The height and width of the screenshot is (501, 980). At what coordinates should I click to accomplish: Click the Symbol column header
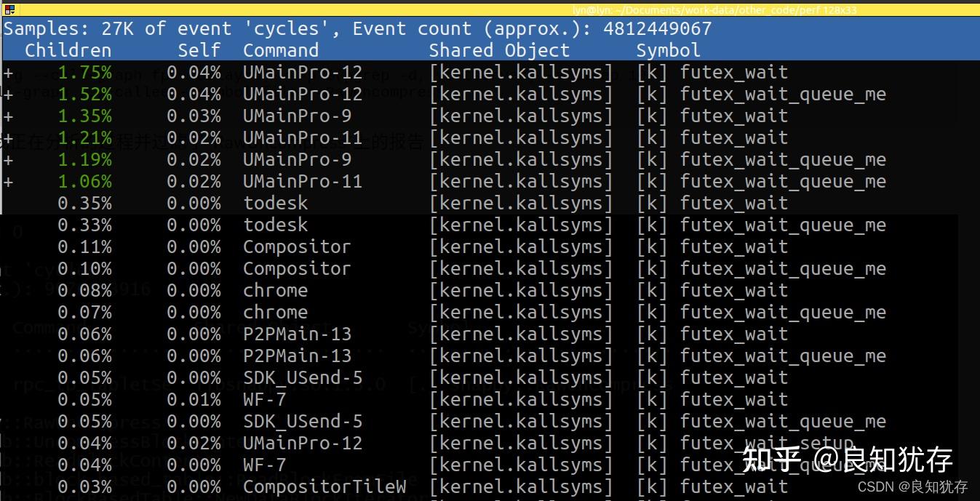click(x=668, y=50)
